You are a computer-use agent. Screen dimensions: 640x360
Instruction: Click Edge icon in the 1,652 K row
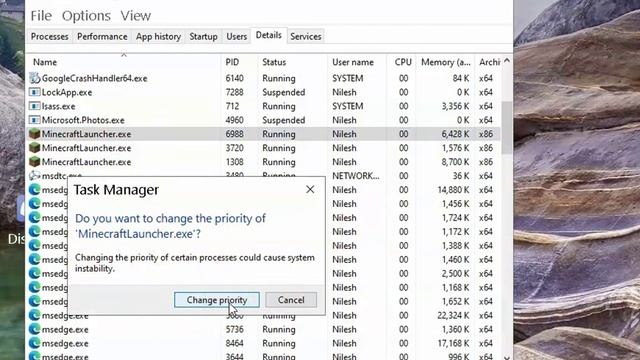point(35,301)
